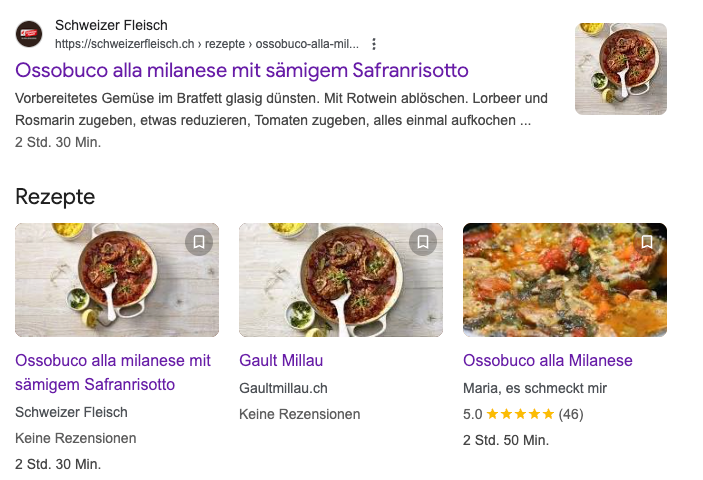Screen dimensions: 703x480
Task: Click the five-star rating stars
Action: (520, 414)
